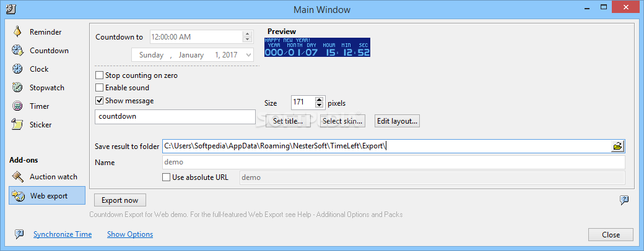
Task: Click 'Sunday' in the date field
Action: click(151, 55)
